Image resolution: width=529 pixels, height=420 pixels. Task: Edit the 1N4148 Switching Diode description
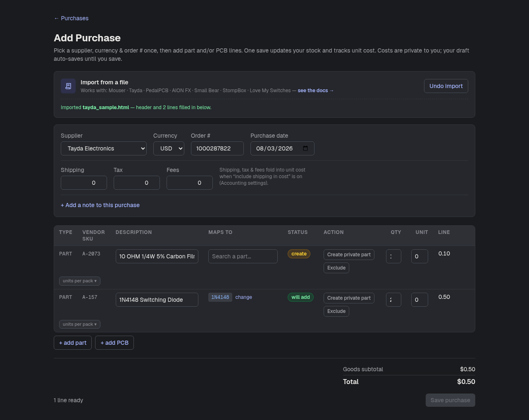(x=157, y=300)
